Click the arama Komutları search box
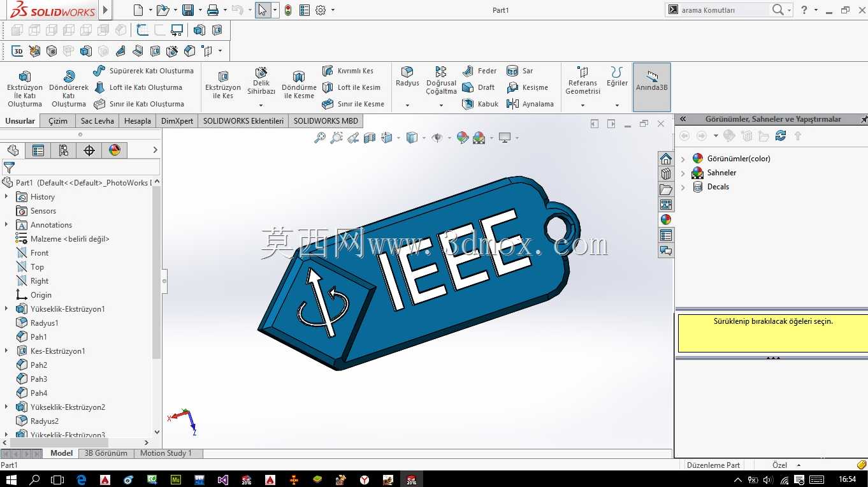The image size is (868, 487). (723, 10)
